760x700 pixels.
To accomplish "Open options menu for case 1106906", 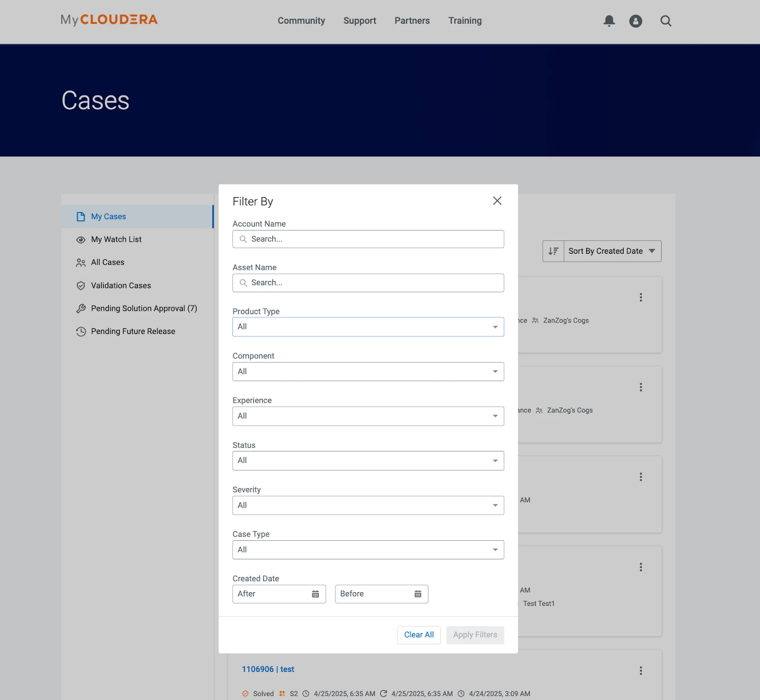I will click(641, 671).
